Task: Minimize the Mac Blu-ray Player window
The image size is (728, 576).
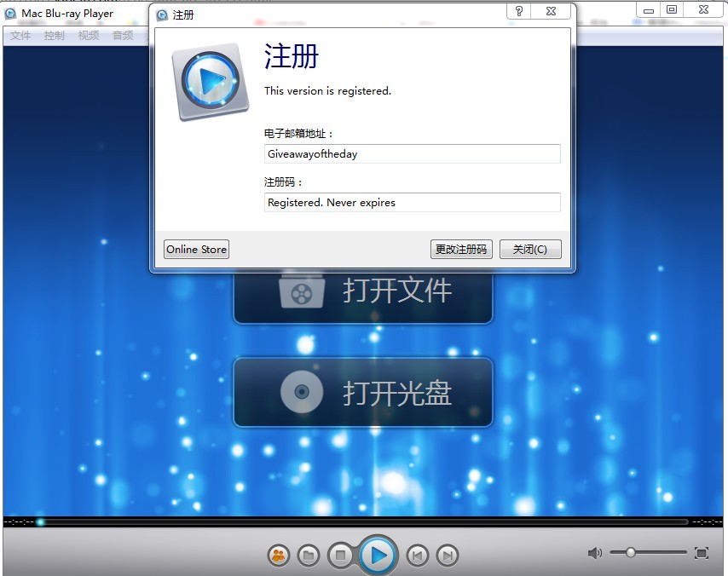Action: coord(649,10)
